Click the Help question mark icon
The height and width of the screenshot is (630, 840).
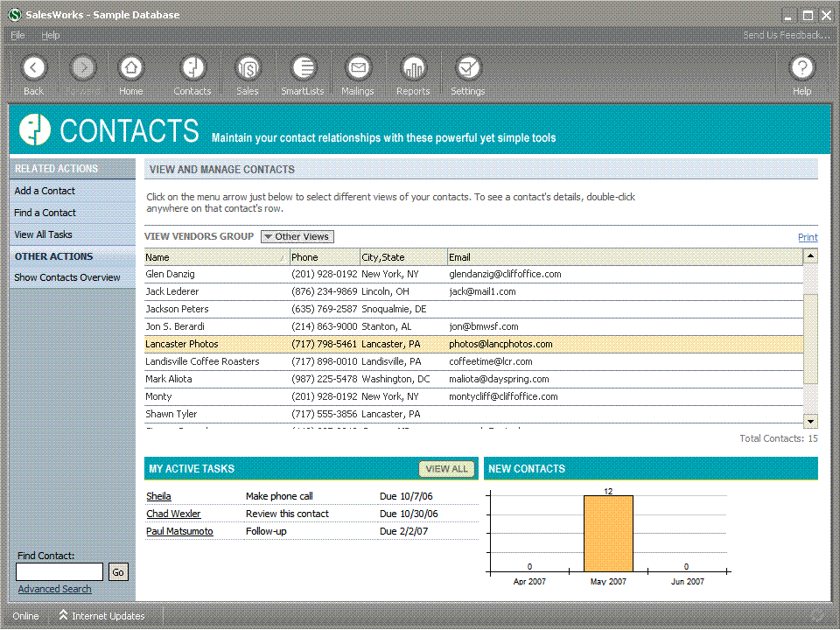click(x=802, y=68)
